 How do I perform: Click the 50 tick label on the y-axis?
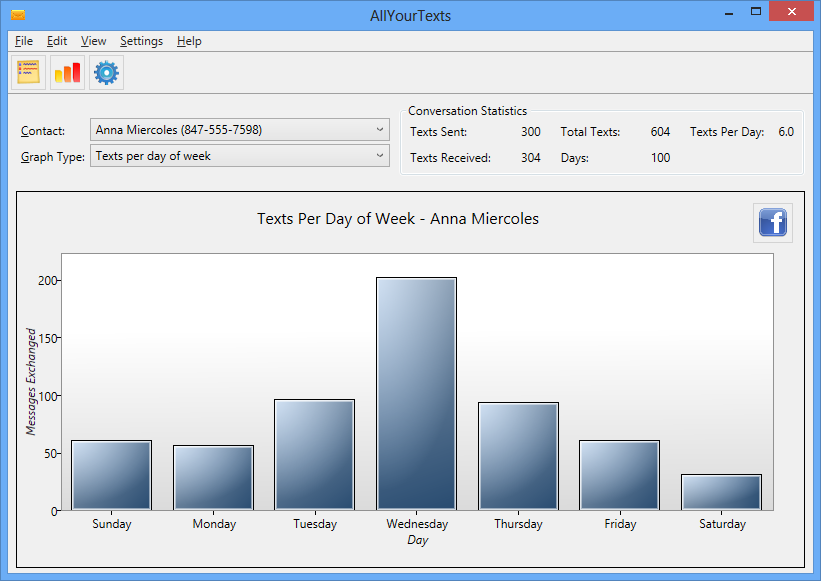point(50,453)
